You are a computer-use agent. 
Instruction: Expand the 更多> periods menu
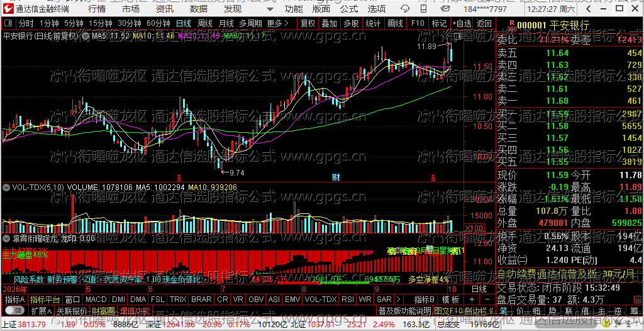(277, 23)
